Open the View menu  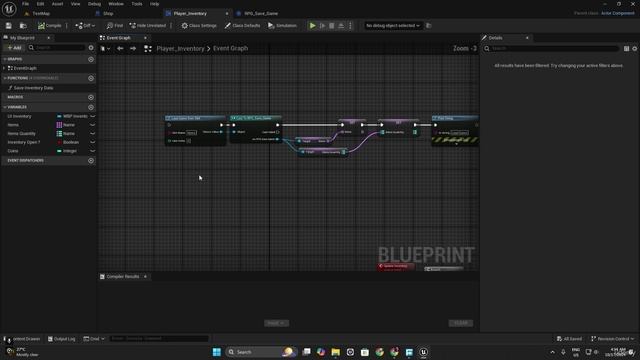76,4
